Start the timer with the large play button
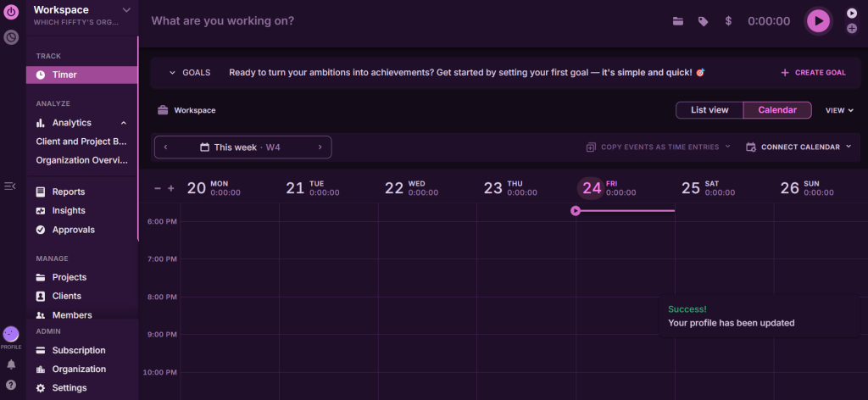 point(817,21)
